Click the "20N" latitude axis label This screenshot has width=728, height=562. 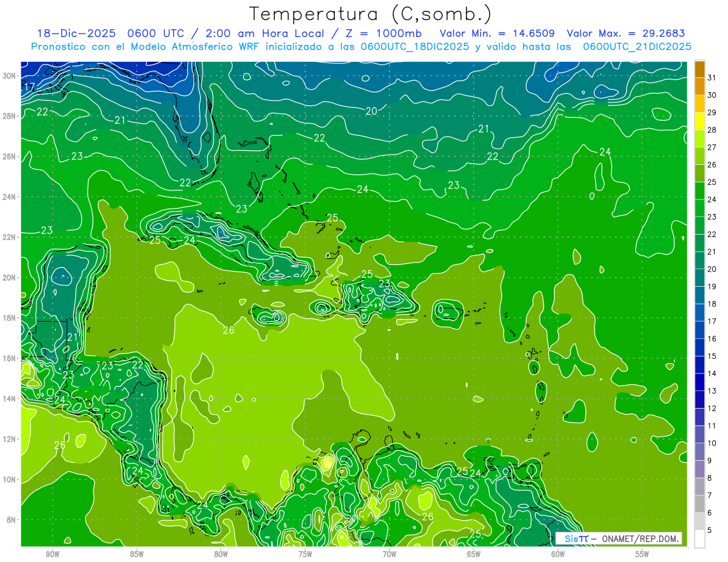click(x=9, y=278)
